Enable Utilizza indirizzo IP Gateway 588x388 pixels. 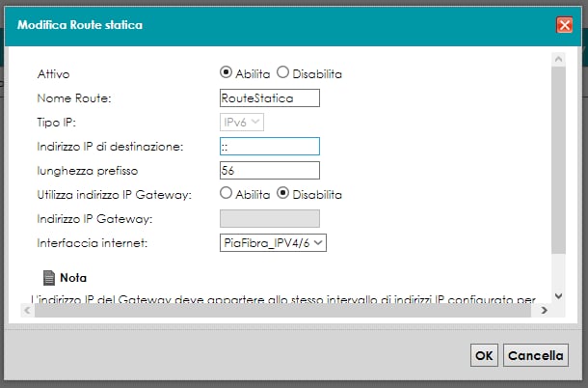226,194
